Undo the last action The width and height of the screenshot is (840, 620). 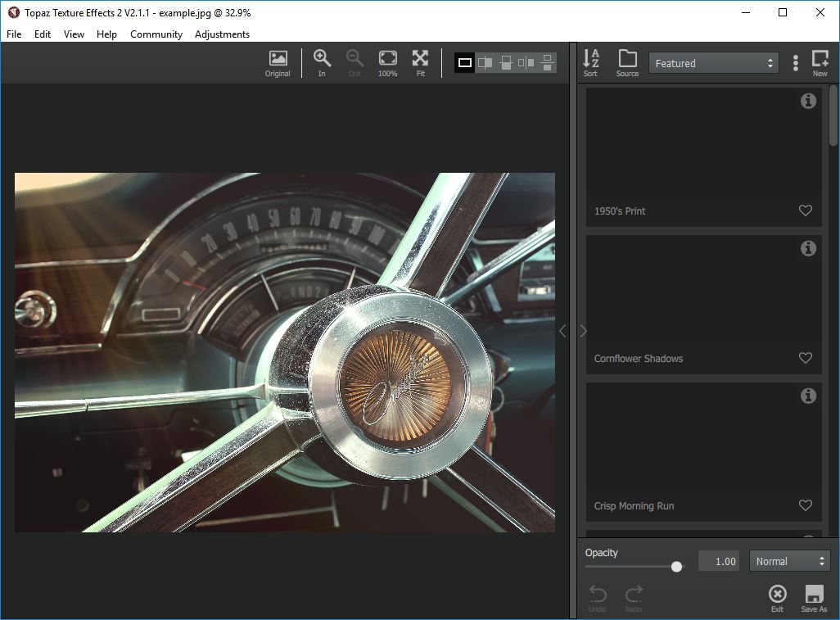pyautogui.click(x=598, y=599)
